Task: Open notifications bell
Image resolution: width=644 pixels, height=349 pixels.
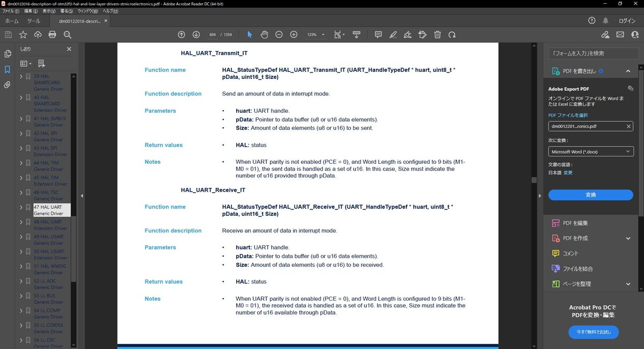Action: pyautogui.click(x=606, y=21)
